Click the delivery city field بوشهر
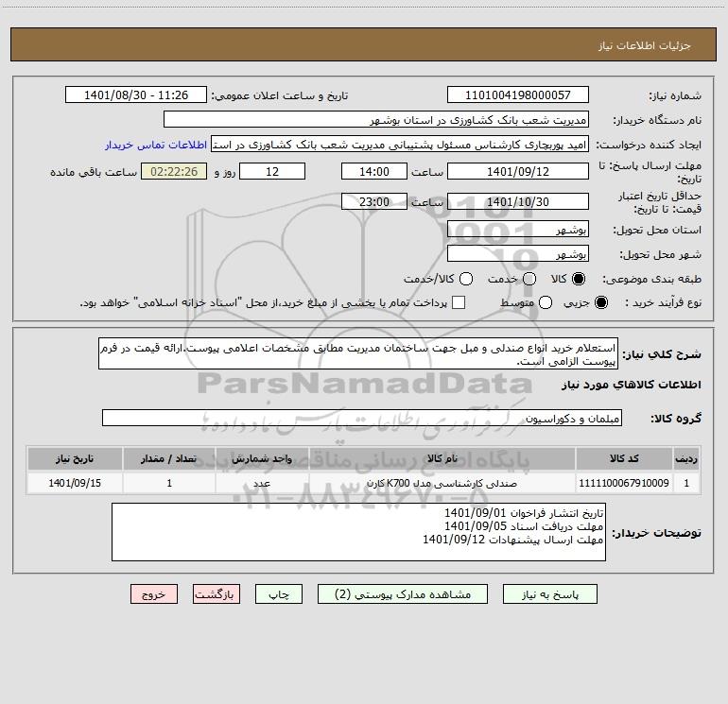Image resolution: width=728 pixels, height=704 pixels. tap(518, 254)
